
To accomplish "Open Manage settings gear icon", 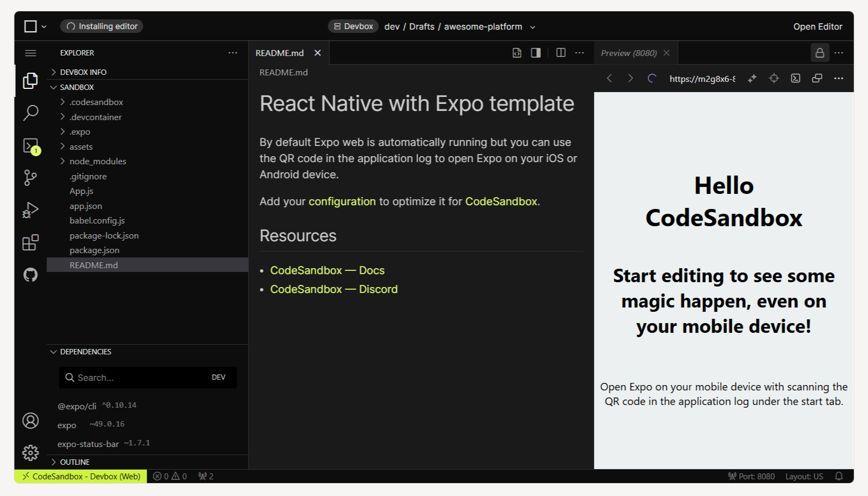I will click(x=31, y=453).
